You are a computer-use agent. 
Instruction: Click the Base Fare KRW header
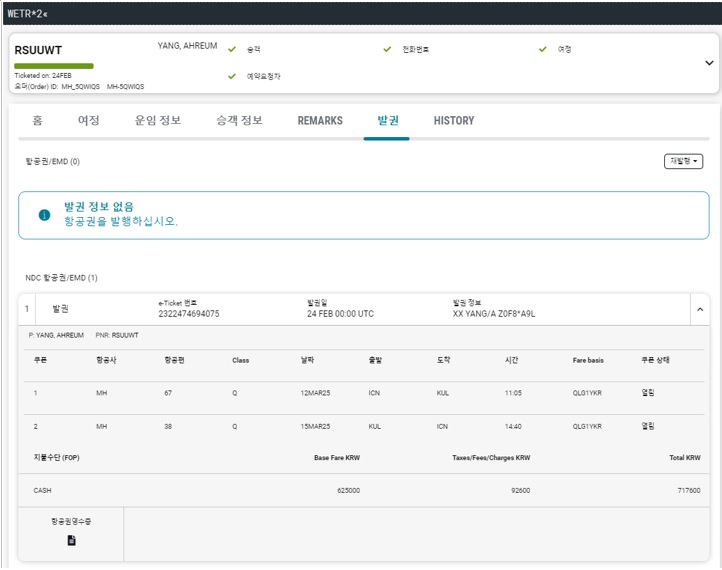tap(337, 458)
